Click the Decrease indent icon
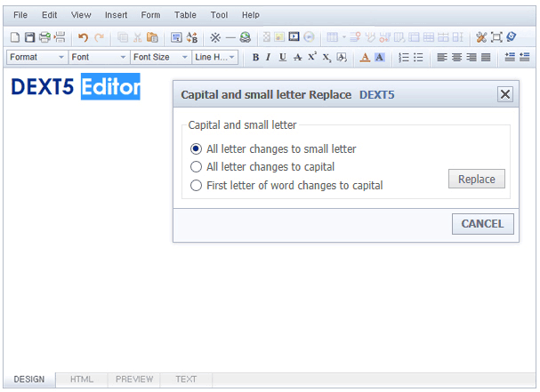This screenshot has height=392, width=540. pos(524,57)
